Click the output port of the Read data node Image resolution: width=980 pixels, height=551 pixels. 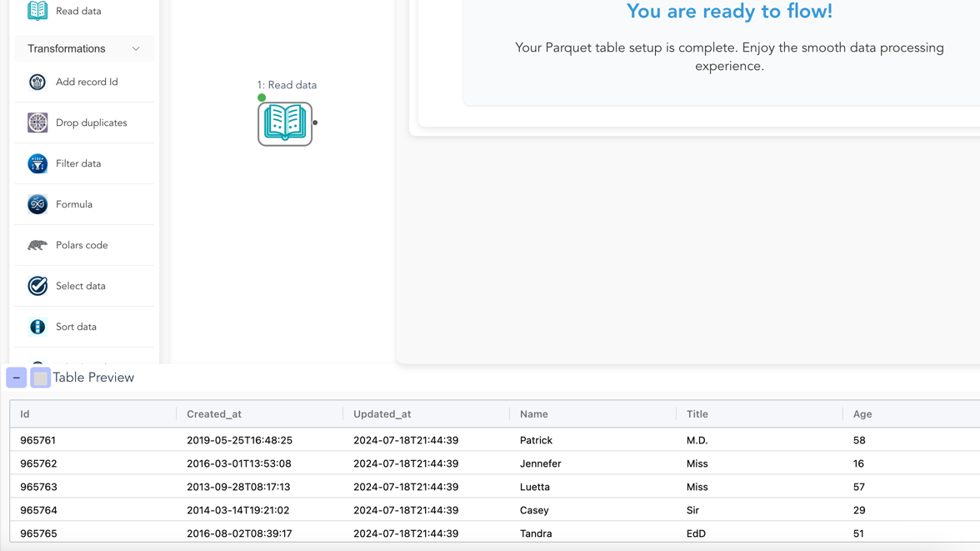[x=314, y=123]
